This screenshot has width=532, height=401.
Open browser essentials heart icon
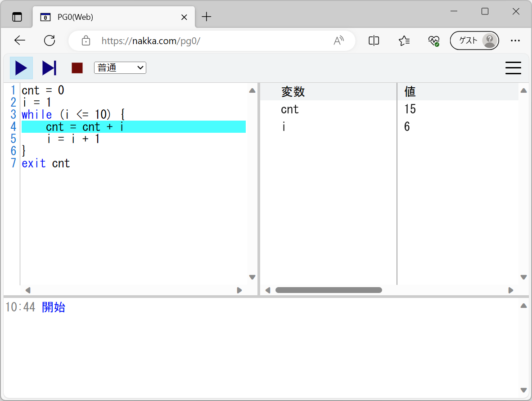click(434, 41)
